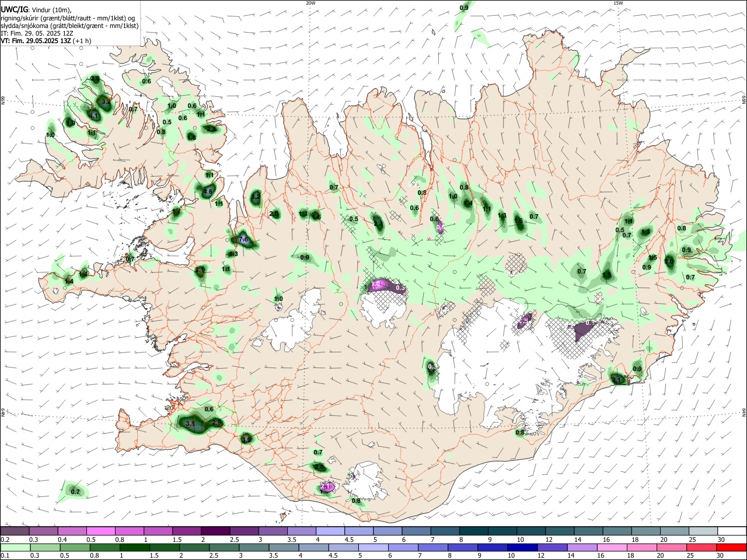Screen dimensions: 747x560
Task: Click the darkest purple swatch starting at 2
Action: [x=215, y=531]
